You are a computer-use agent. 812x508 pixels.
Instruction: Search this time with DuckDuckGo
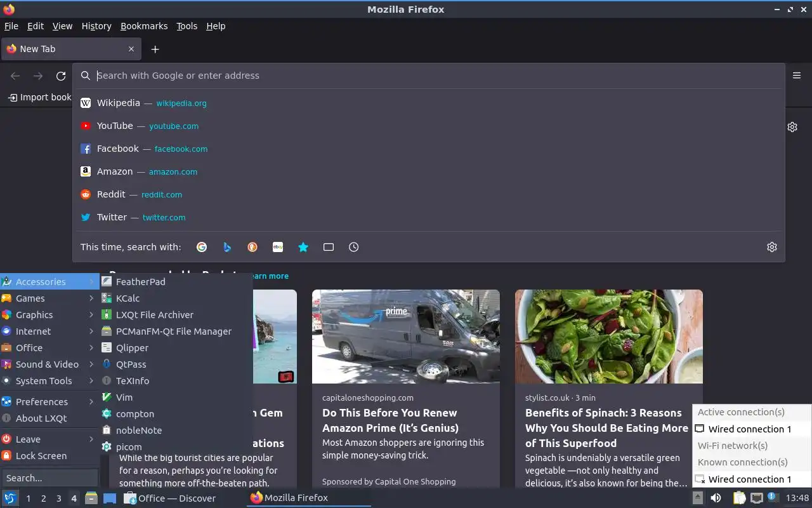pos(252,247)
